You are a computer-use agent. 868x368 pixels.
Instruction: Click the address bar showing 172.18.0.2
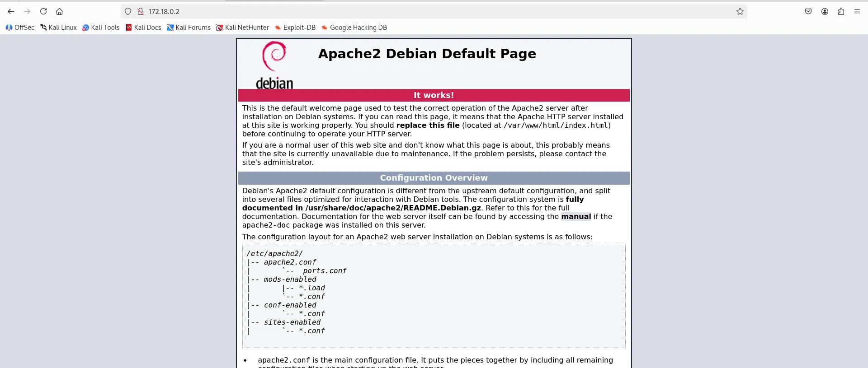tap(407, 11)
